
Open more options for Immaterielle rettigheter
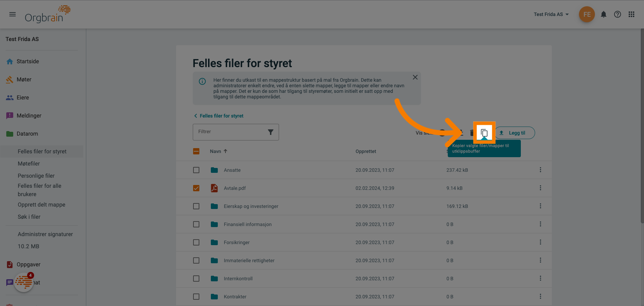click(x=540, y=260)
